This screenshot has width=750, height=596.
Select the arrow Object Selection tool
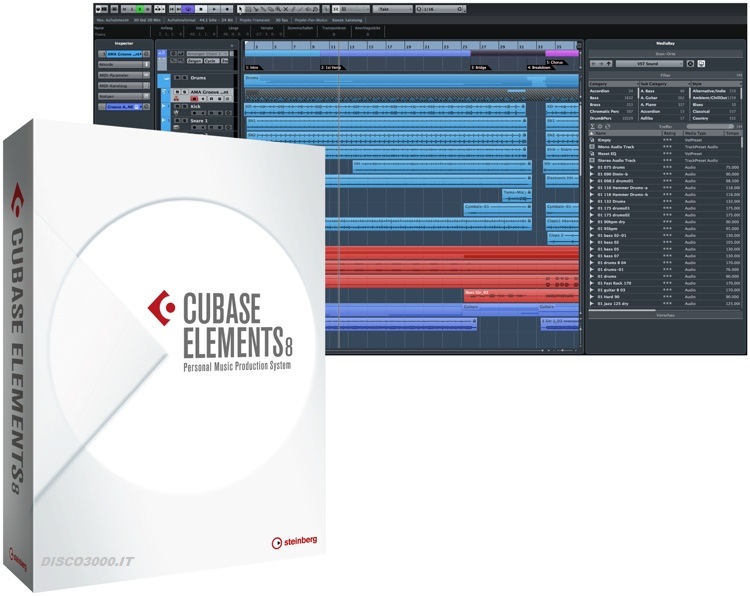[240, 9]
